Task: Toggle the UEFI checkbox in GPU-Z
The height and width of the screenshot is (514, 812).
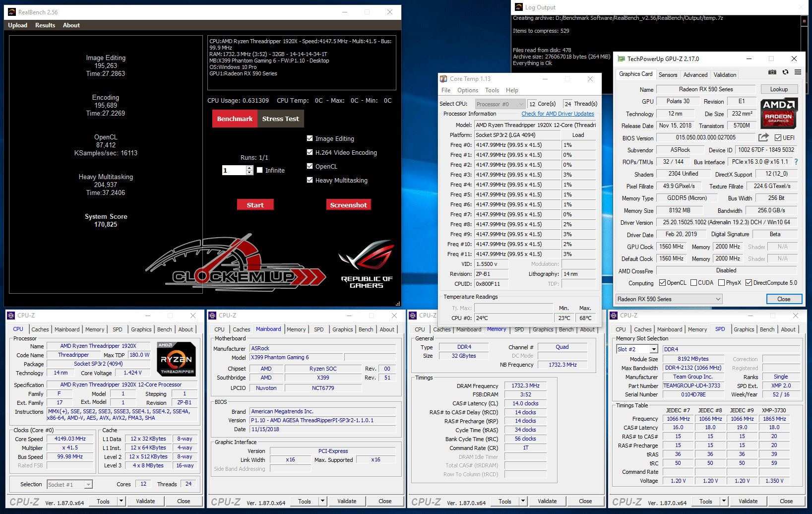Action: click(x=778, y=138)
